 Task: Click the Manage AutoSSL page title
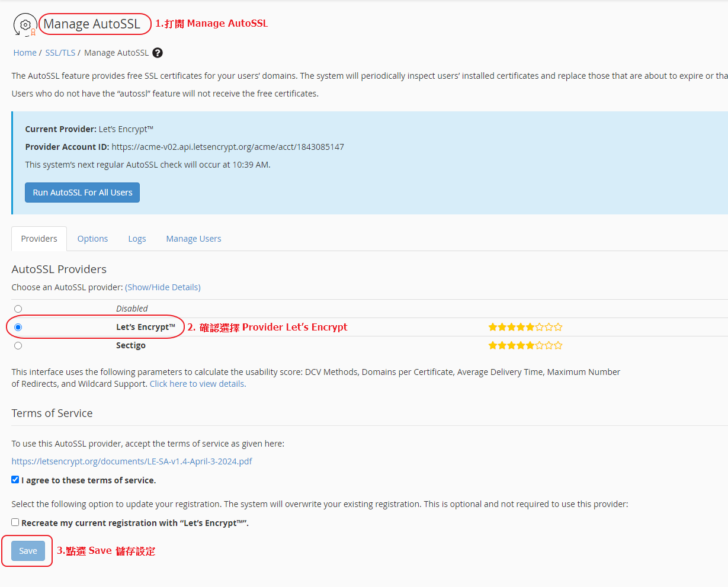coord(92,24)
